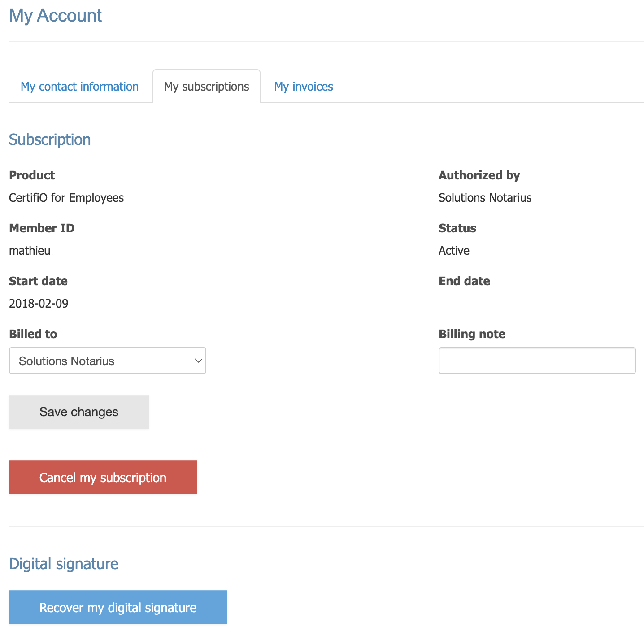Click Solutions Notarius under Authorized by
This screenshot has height=644, width=644.
485,198
